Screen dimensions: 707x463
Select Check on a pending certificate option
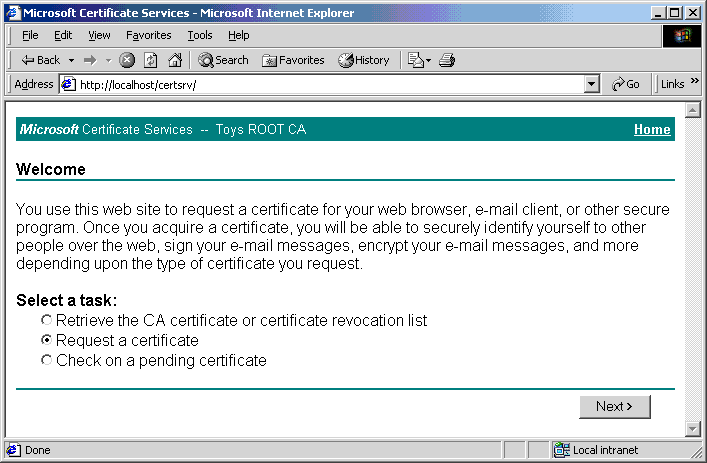[x=46, y=360]
